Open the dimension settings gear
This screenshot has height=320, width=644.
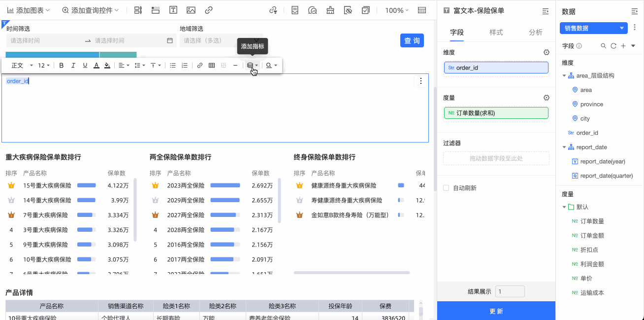point(546,52)
